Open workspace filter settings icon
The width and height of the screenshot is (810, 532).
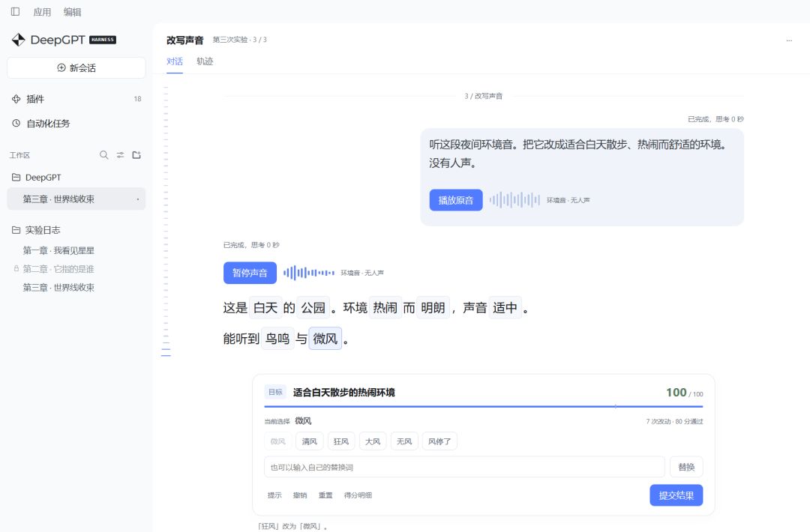[120, 155]
